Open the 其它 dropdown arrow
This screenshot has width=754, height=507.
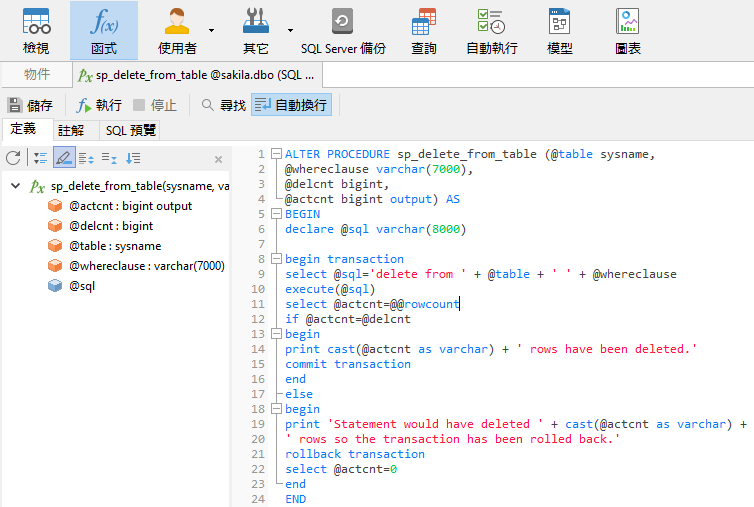click(x=290, y=30)
